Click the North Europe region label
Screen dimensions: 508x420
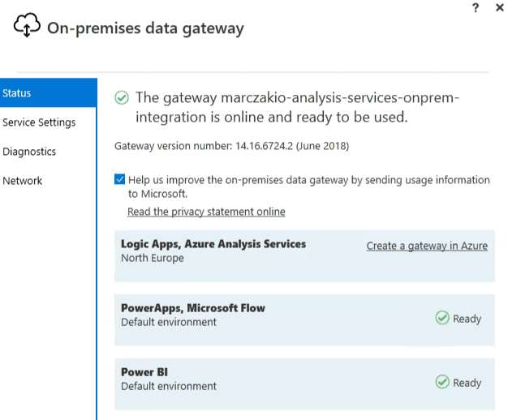coord(153,259)
